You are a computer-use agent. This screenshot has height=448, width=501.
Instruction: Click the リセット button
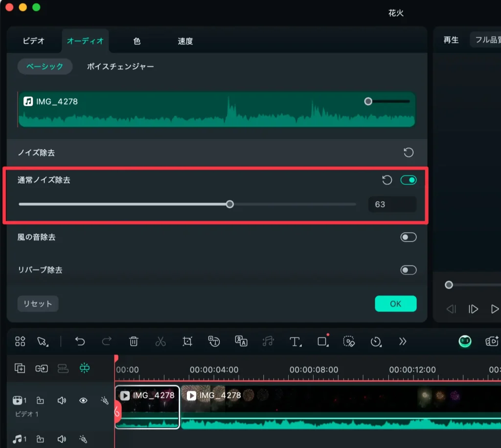38,304
